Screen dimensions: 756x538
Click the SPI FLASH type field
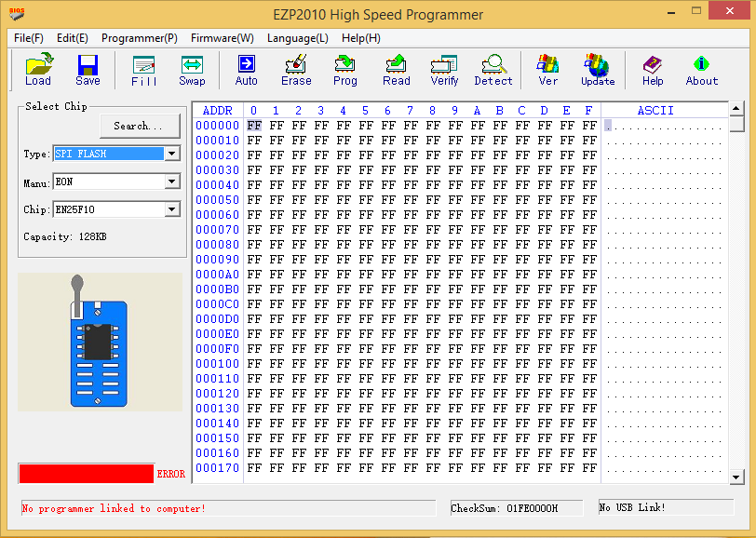(x=109, y=154)
